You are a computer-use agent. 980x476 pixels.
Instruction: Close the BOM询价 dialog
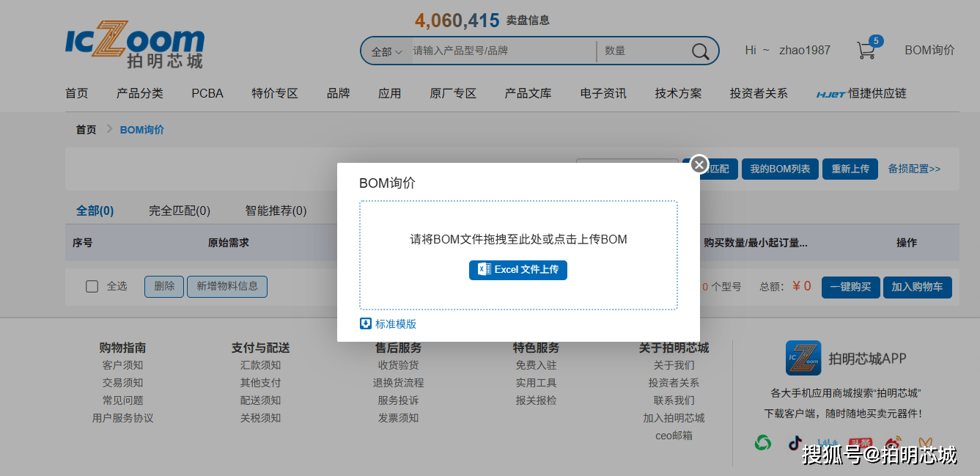[x=699, y=165]
